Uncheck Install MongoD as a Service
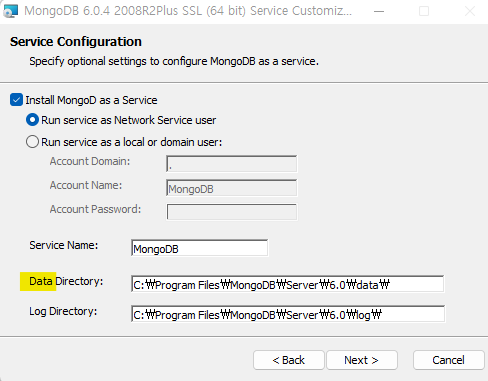The image size is (488, 381). pos(16,100)
